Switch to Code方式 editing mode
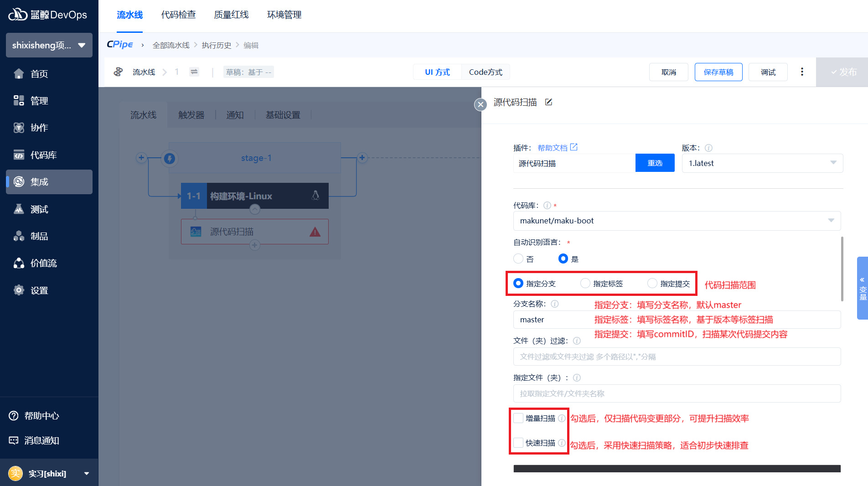Viewport: 868px width, 486px height. click(486, 72)
